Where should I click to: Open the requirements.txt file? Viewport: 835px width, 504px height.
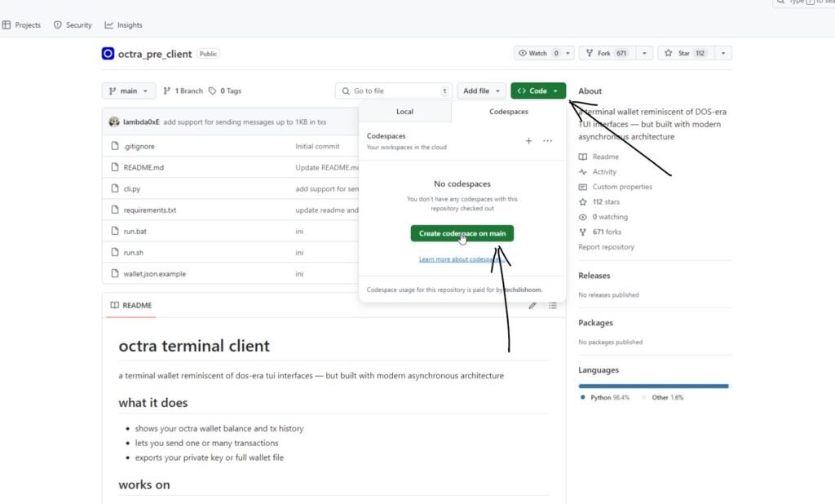click(x=150, y=210)
